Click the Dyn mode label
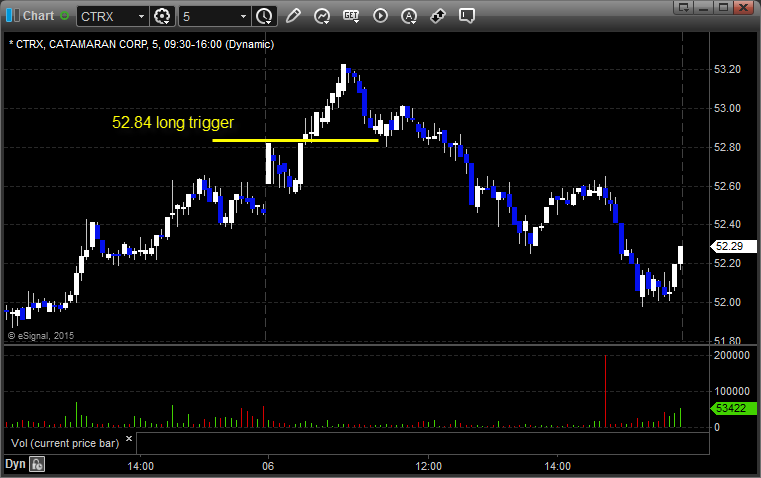761x478 pixels. [15, 464]
